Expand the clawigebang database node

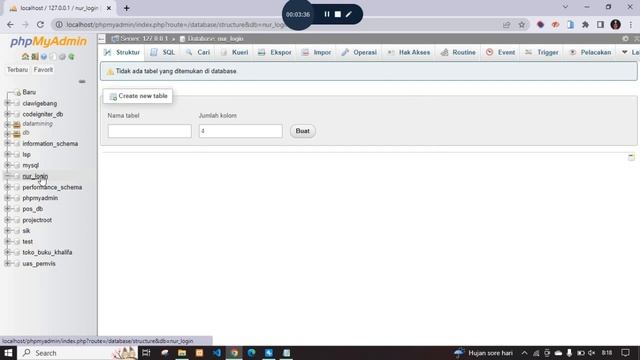coord(7,103)
